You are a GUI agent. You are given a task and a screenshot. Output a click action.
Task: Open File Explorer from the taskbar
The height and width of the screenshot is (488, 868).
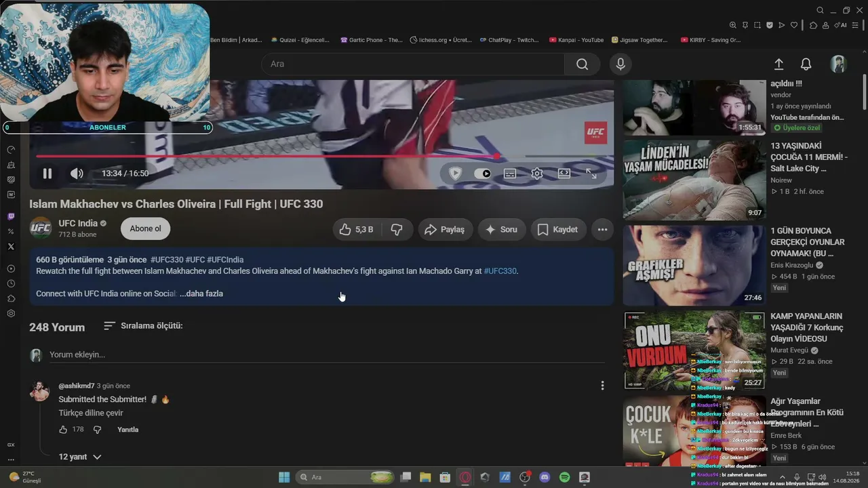425,477
